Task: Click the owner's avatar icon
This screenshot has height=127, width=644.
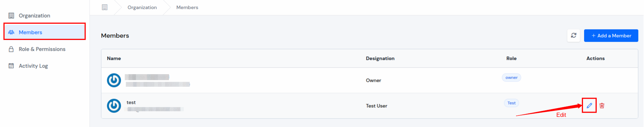Action: (114, 80)
